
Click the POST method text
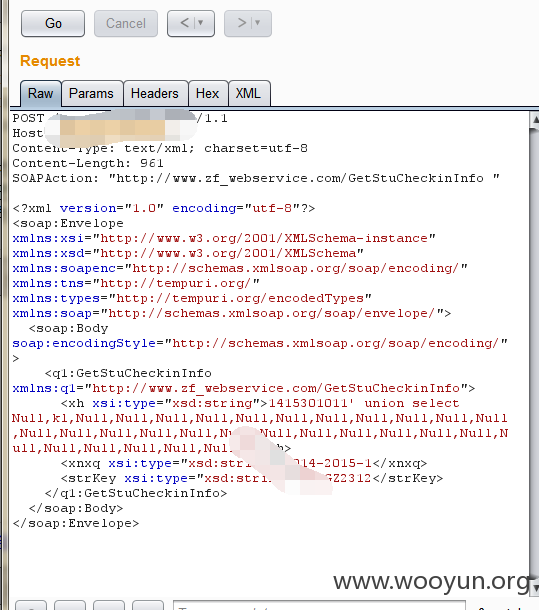point(28,118)
